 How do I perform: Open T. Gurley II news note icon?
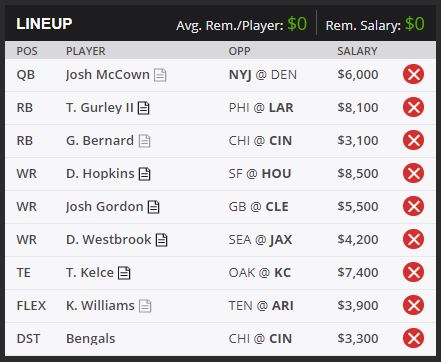tap(144, 108)
